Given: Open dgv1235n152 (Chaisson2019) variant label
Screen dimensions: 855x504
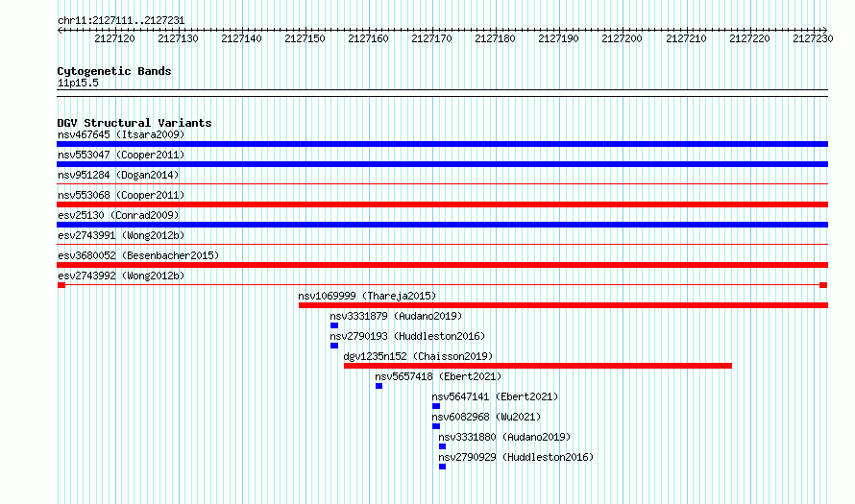Looking at the screenshot, I should point(418,356).
